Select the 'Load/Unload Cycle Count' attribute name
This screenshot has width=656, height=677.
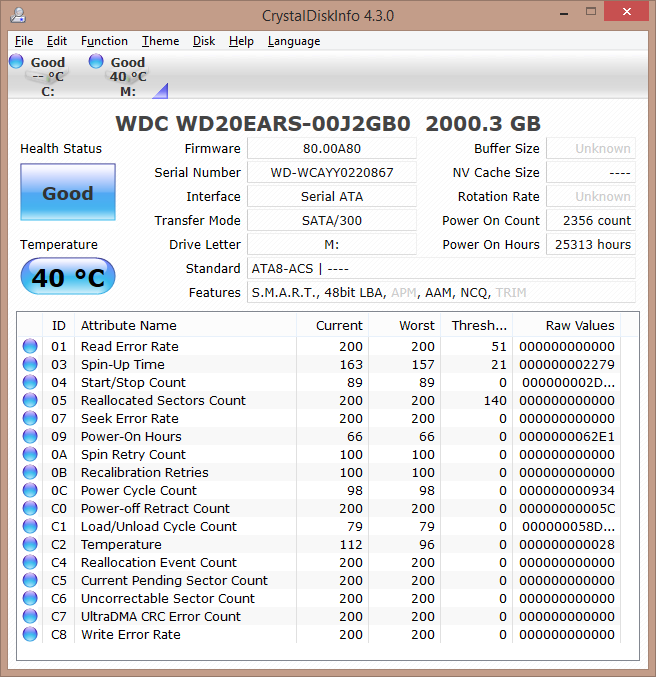(x=159, y=527)
